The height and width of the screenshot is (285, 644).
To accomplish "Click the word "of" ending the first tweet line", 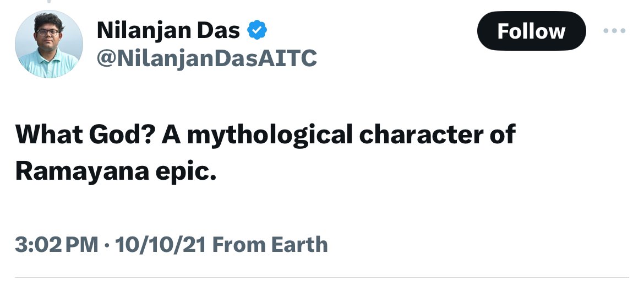I will click(x=504, y=135).
